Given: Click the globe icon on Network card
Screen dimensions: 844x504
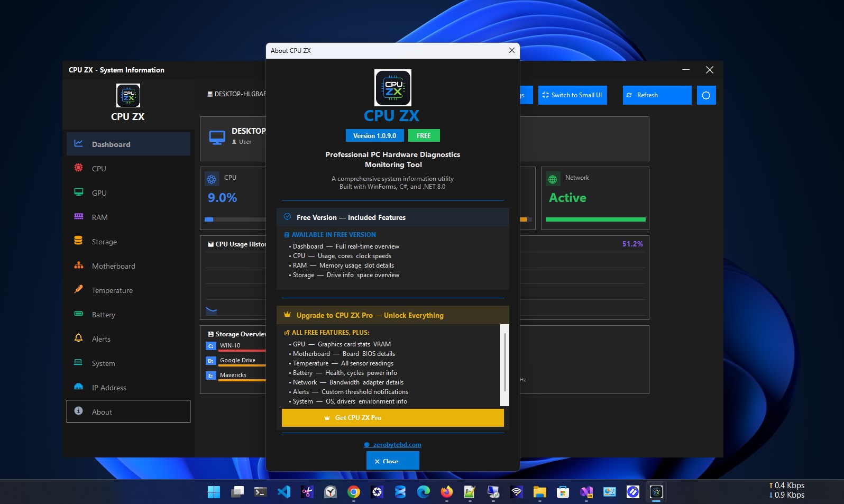Looking at the screenshot, I should tap(553, 179).
